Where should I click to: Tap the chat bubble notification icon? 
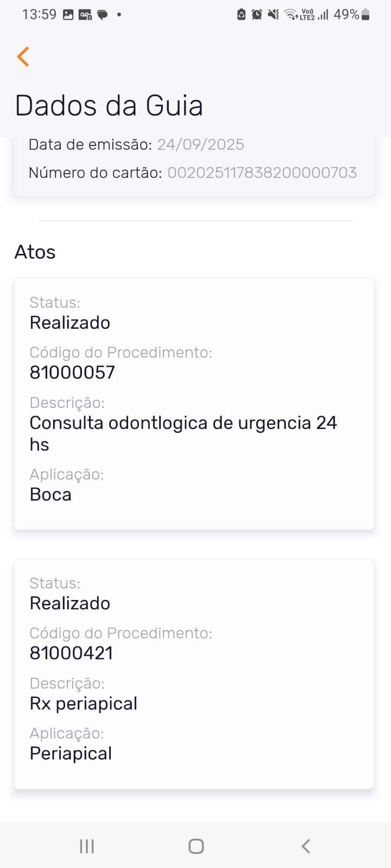[x=102, y=15]
